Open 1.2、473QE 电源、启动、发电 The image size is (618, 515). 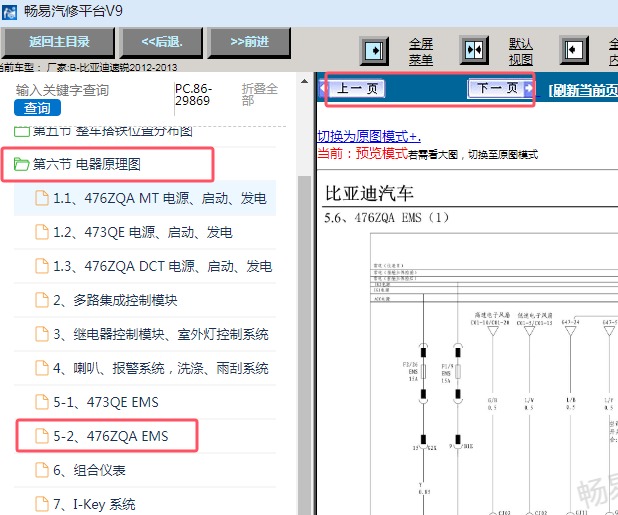click(143, 232)
